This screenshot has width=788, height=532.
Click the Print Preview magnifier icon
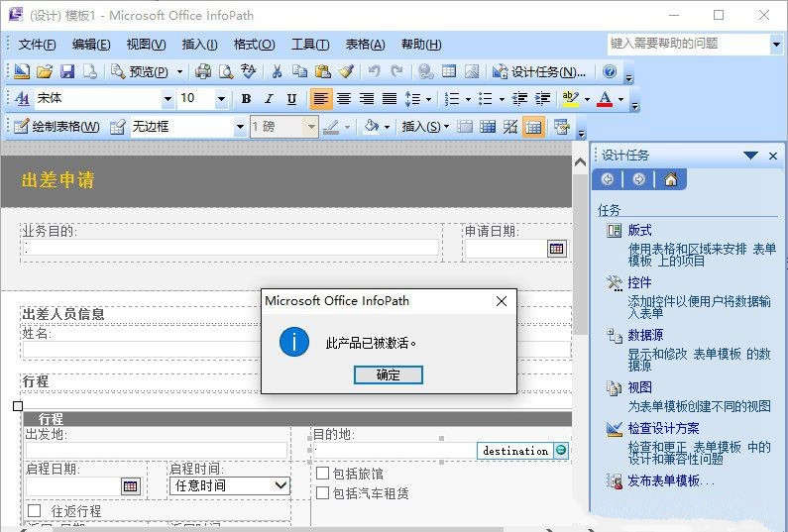[226, 72]
